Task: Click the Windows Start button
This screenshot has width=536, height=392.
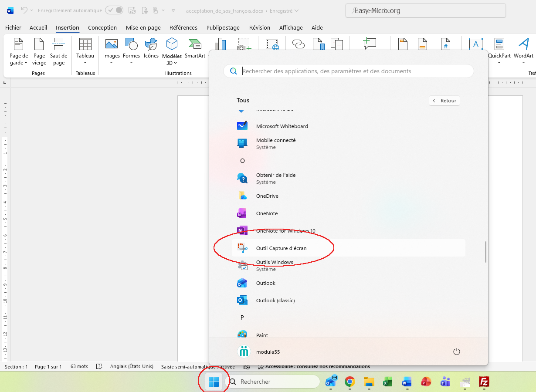Action: tap(214, 382)
